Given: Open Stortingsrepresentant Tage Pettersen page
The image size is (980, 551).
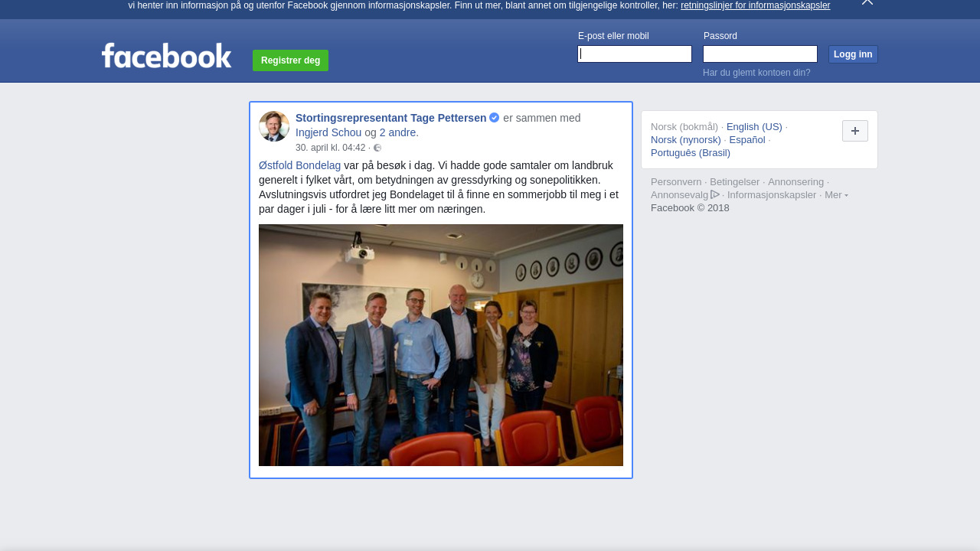Looking at the screenshot, I should (x=391, y=118).
